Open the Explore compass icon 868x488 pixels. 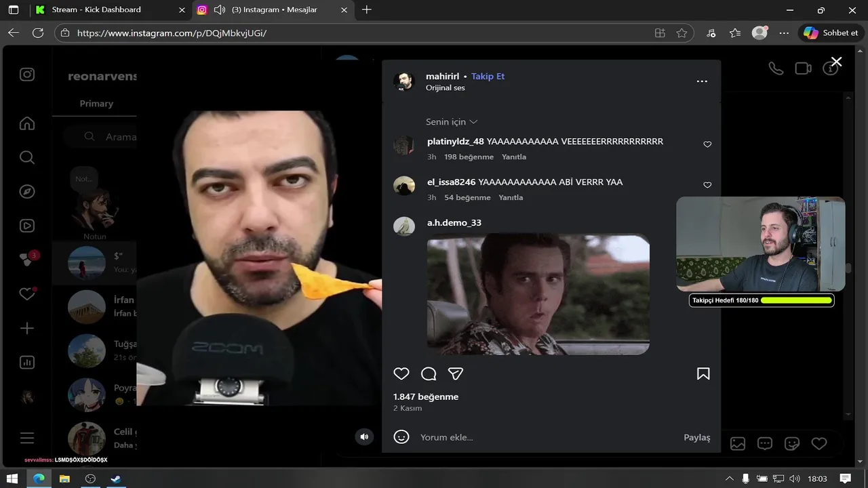pos(27,192)
